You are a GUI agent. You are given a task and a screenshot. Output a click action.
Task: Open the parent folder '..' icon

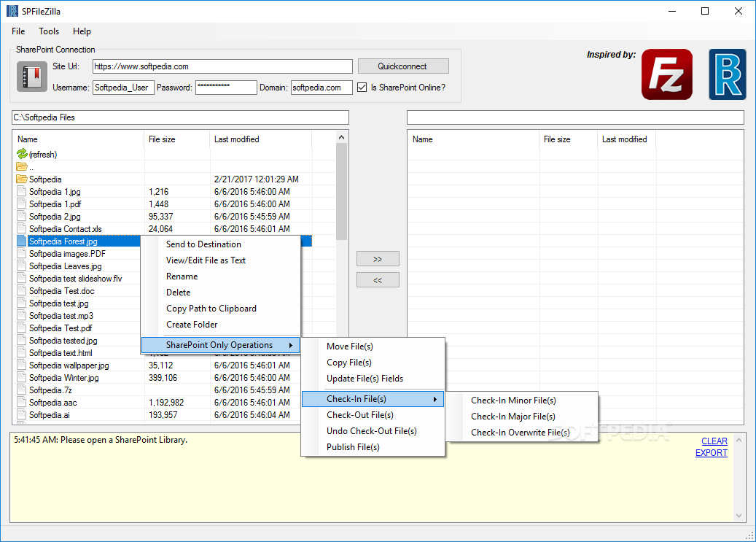point(22,166)
